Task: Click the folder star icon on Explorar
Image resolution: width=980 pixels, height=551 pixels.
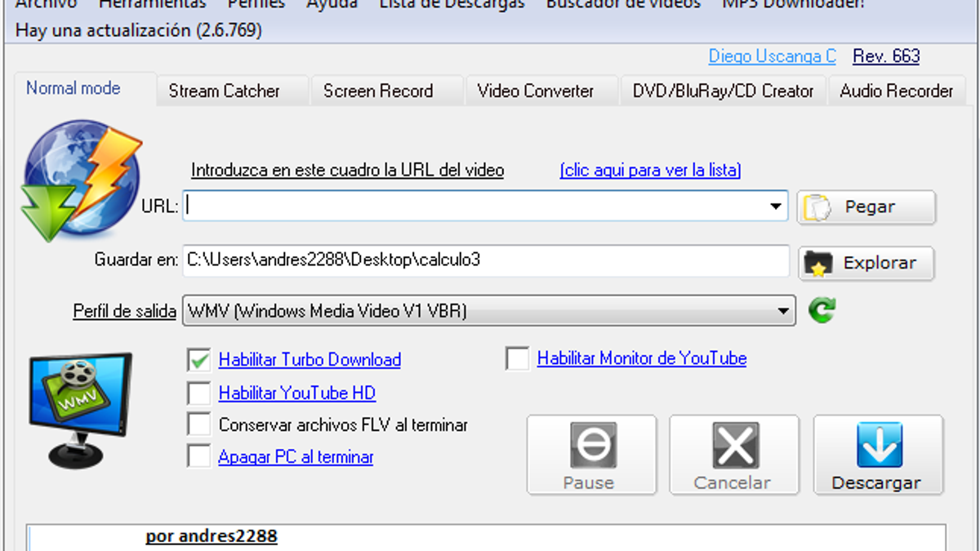Action: tap(817, 264)
